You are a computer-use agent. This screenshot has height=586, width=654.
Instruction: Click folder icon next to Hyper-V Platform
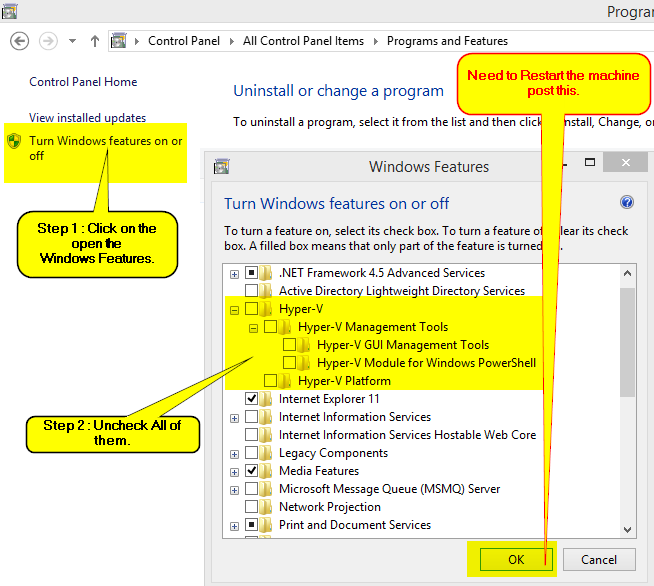tap(284, 381)
